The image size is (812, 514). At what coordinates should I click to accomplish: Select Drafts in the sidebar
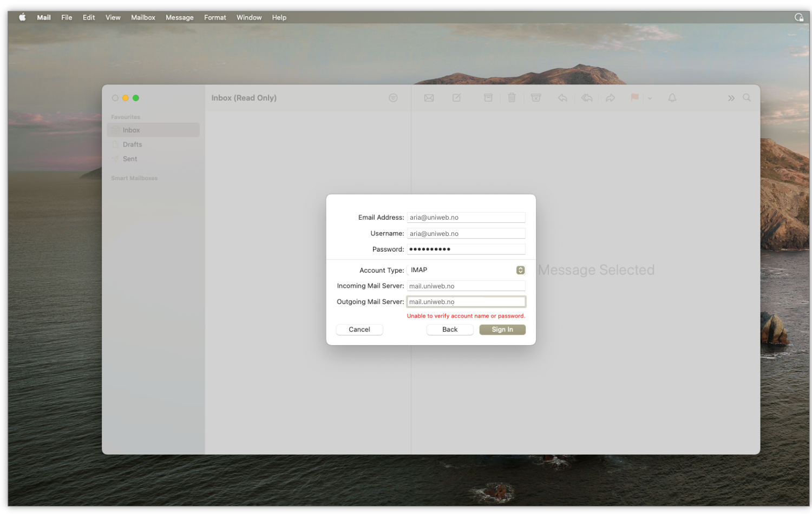point(153,144)
